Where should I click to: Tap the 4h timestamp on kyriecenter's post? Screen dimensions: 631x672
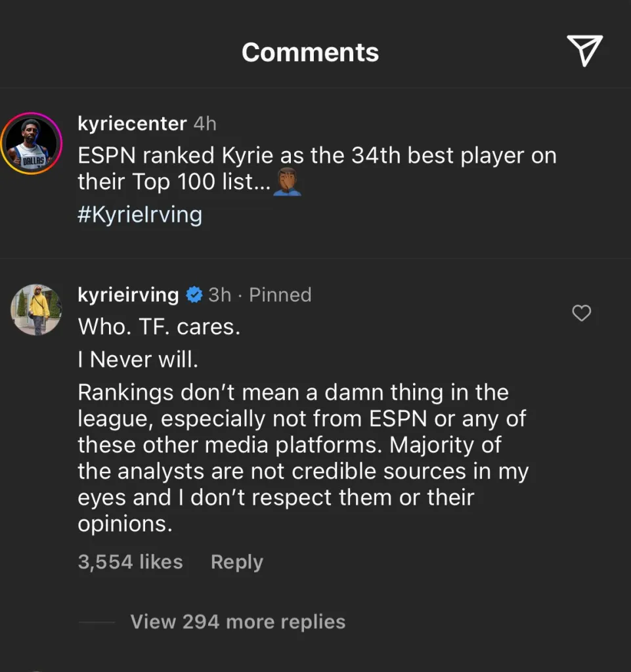coord(205,123)
